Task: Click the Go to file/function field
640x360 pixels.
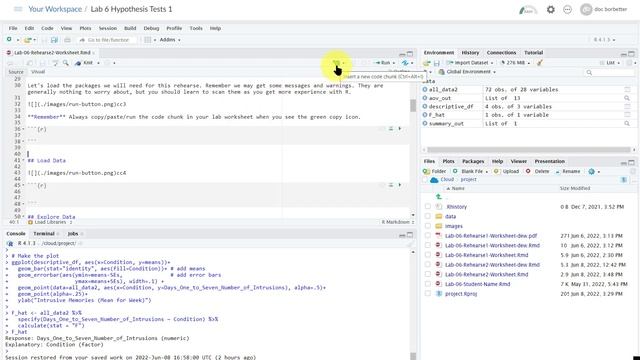Action: click(107, 40)
